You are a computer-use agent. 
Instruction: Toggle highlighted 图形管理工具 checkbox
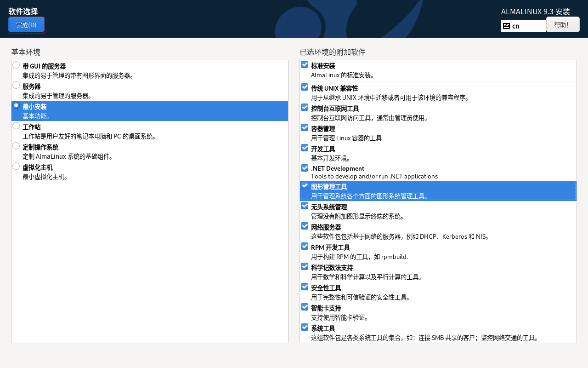pyautogui.click(x=305, y=185)
